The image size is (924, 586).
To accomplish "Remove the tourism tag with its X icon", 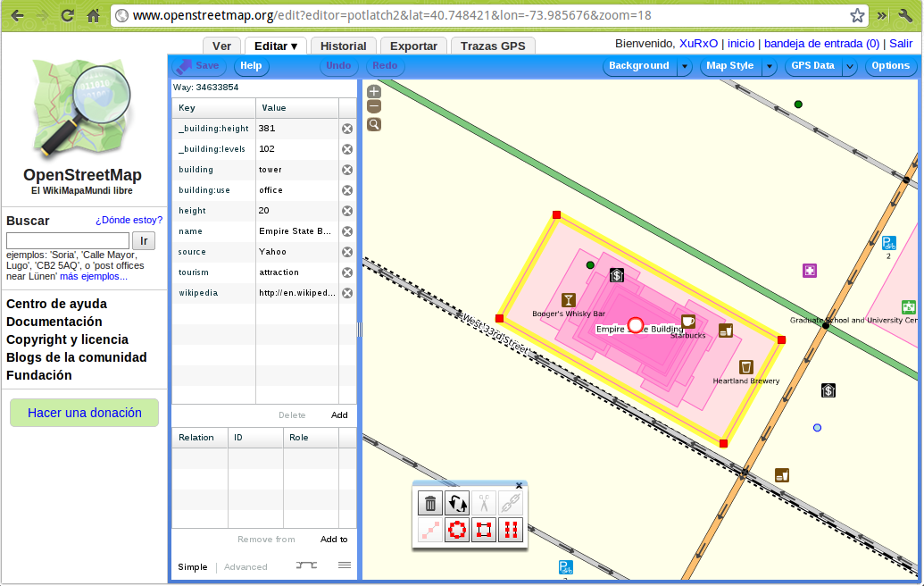I will click(347, 272).
